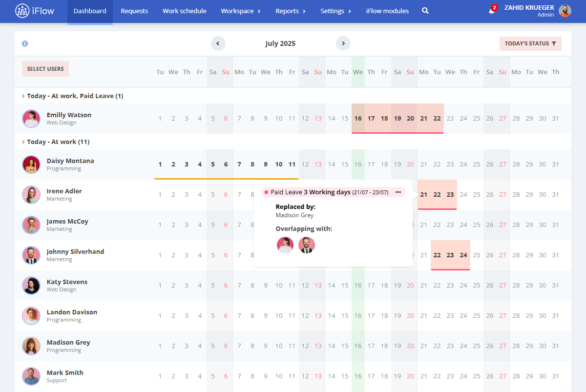Open Irene Adler's name link

(x=64, y=191)
